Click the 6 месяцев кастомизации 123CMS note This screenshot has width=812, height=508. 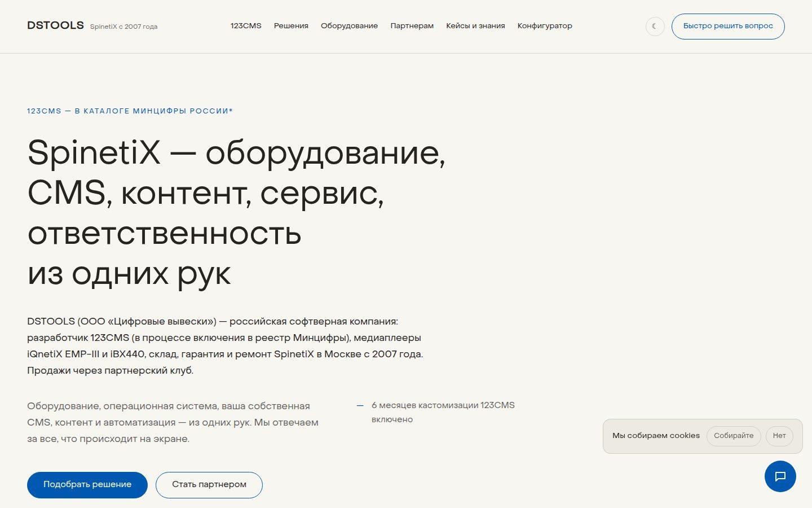(443, 412)
